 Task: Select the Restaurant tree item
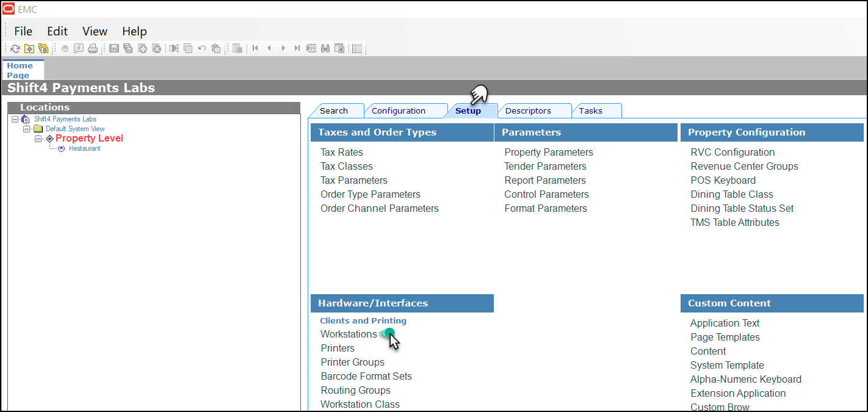[84, 149]
